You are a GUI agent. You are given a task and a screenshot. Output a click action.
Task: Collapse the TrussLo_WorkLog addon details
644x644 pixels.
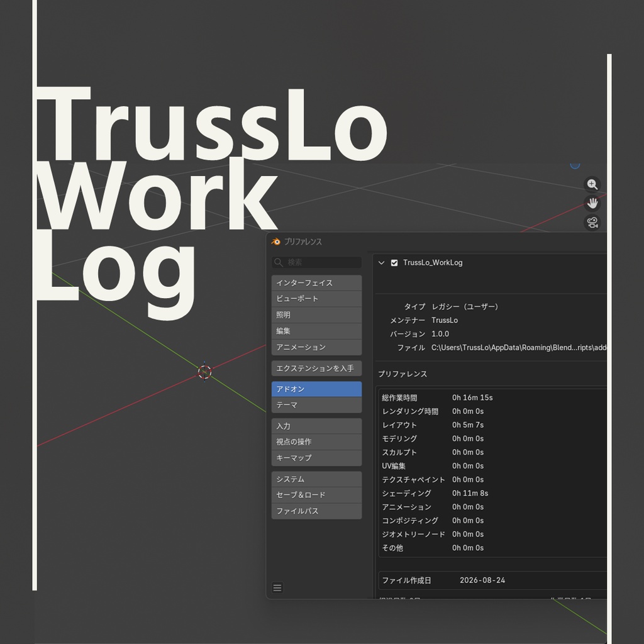[x=381, y=263]
